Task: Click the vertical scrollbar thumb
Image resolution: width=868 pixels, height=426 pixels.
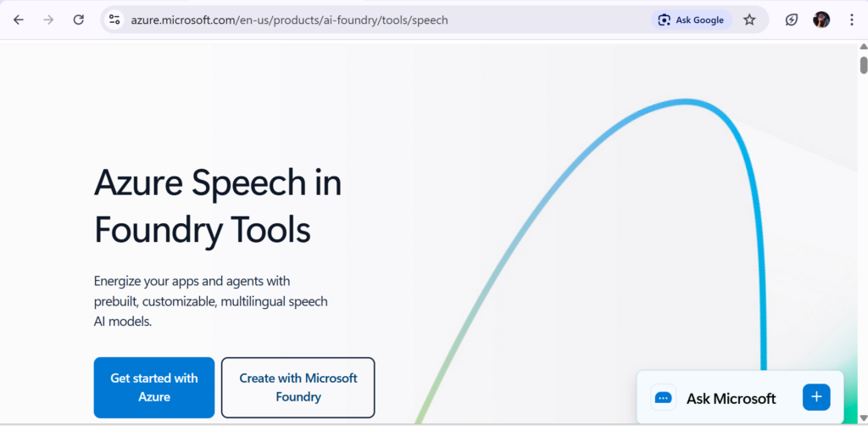Action: (x=863, y=64)
